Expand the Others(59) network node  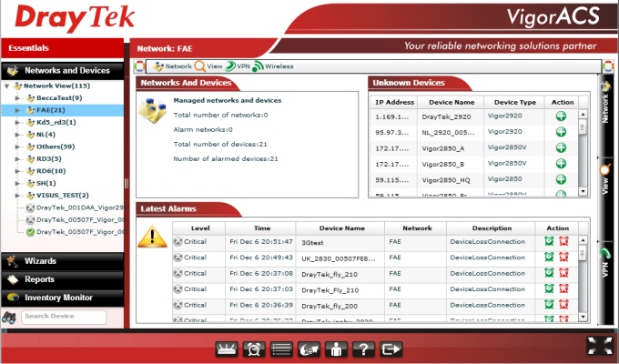click(17, 147)
